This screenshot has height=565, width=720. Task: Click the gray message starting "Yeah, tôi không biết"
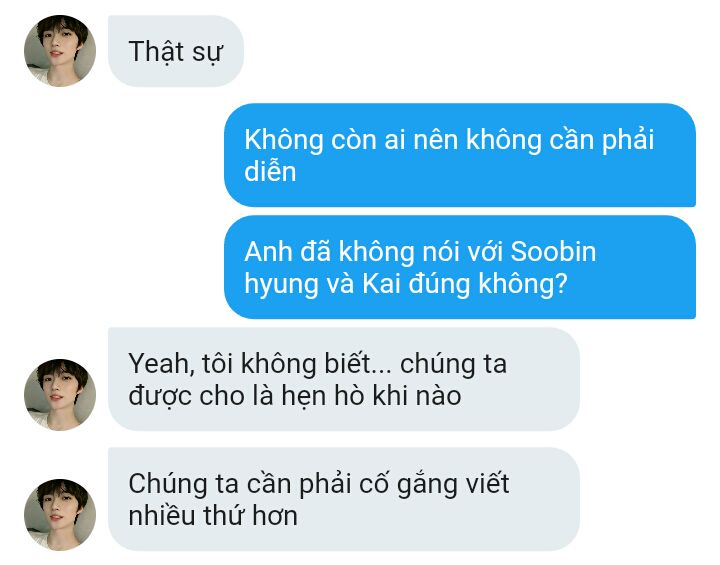[343, 379]
